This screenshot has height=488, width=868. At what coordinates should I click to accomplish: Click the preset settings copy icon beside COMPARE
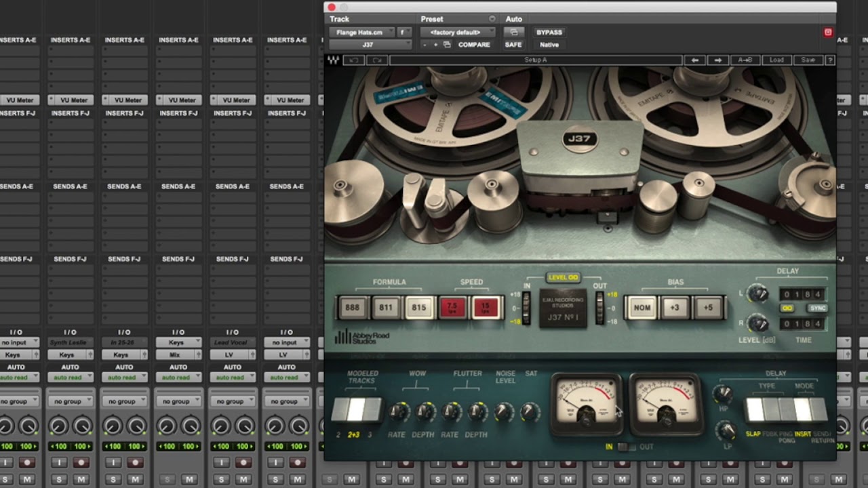[x=447, y=45]
